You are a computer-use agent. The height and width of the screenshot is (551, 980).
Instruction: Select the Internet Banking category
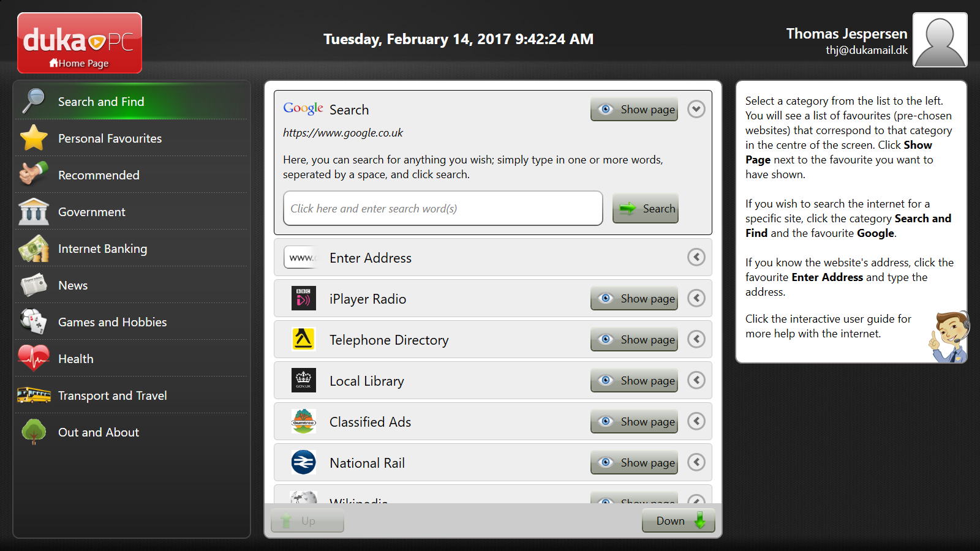point(102,249)
